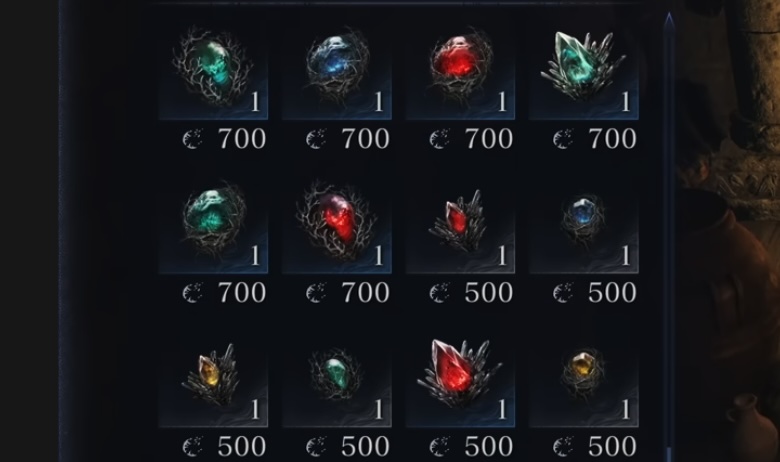780x462 pixels.
Task: Select the upright green skull relic in thorns
Action: (213, 68)
